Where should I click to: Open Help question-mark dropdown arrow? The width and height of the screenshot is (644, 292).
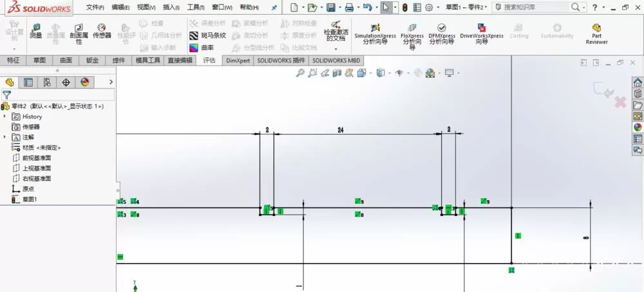[603, 7]
